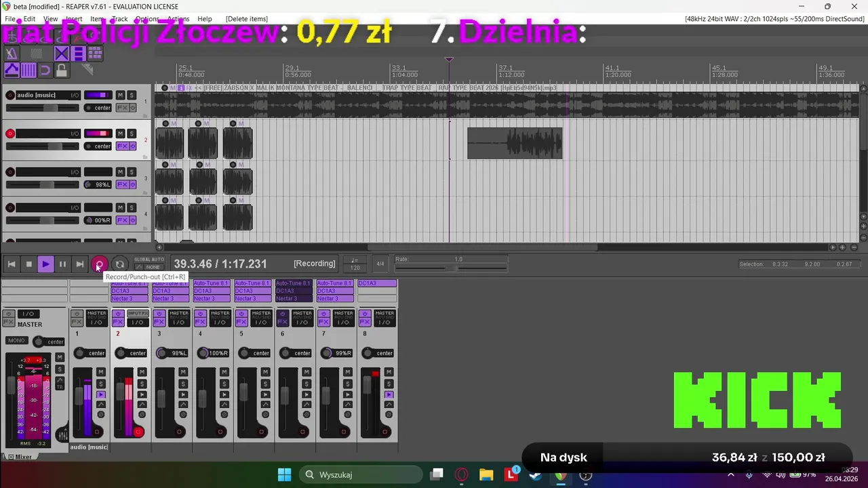This screenshot has height=488, width=868.
Task: Jump to project end transport button
Action: 79,264
